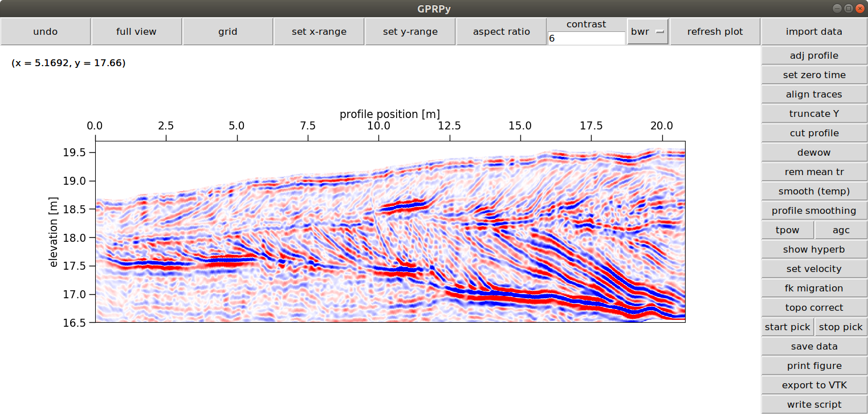The width and height of the screenshot is (868, 414).
Task: Reset plot with full view button
Action: tap(137, 31)
